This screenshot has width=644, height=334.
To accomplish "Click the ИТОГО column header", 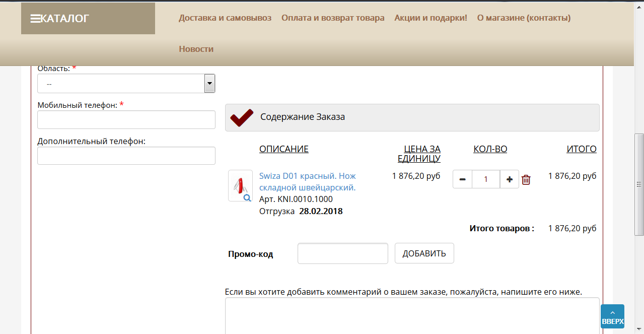I will 582,149.
